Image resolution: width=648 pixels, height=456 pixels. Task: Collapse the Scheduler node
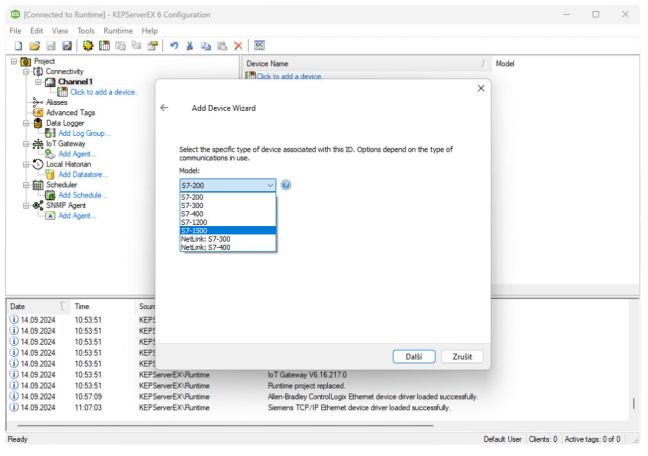click(26, 185)
